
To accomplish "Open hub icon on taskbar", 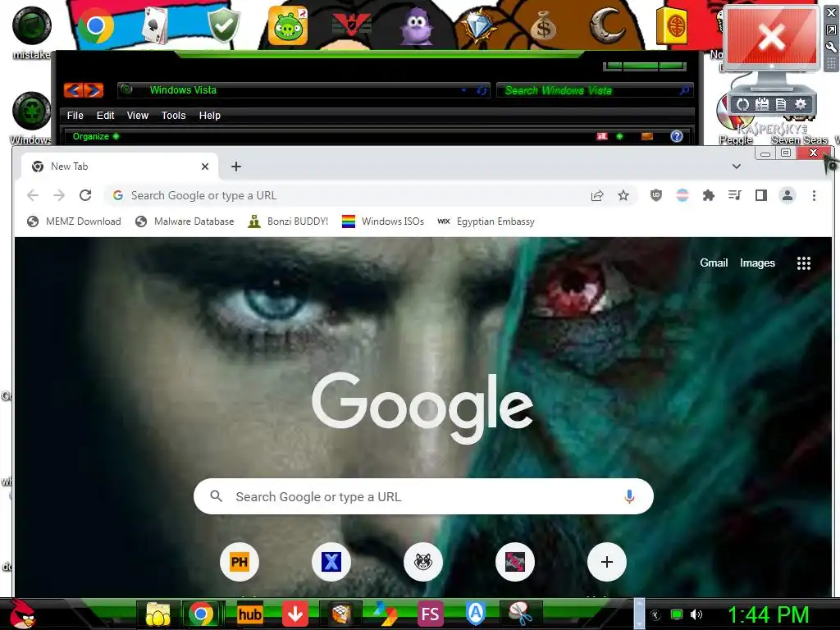I will click(249, 614).
